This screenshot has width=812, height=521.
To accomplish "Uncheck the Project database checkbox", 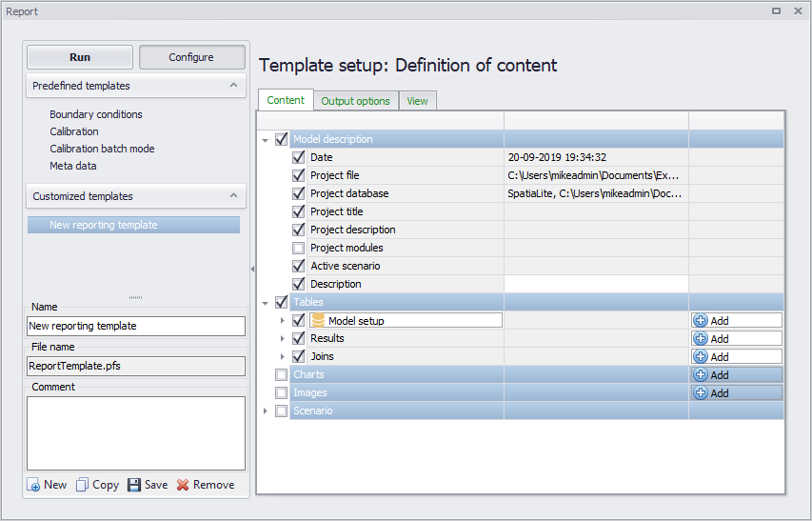I will pos(298,193).
